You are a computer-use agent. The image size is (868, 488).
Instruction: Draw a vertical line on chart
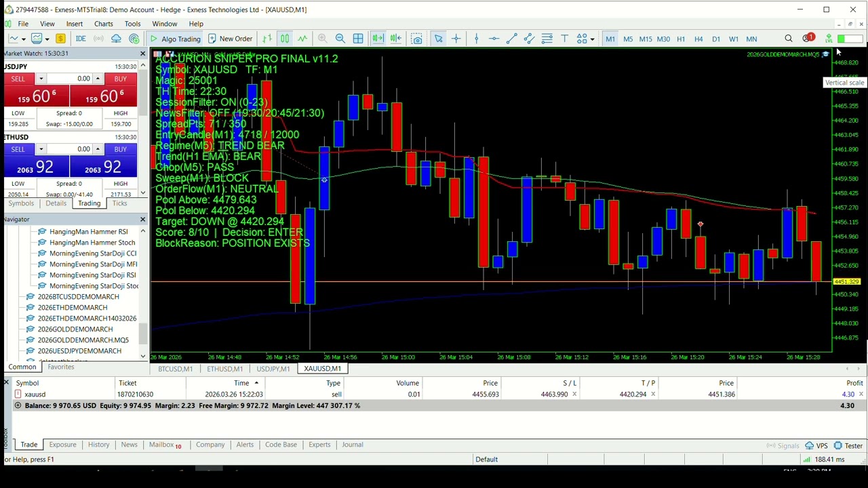point(477,39)
